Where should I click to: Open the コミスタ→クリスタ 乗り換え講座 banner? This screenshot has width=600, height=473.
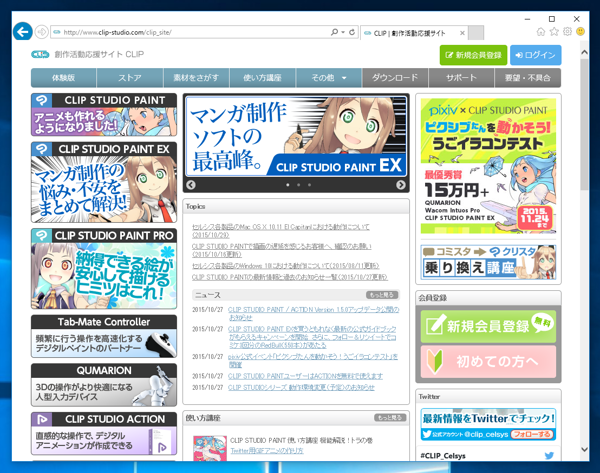[x=488, y=262]
